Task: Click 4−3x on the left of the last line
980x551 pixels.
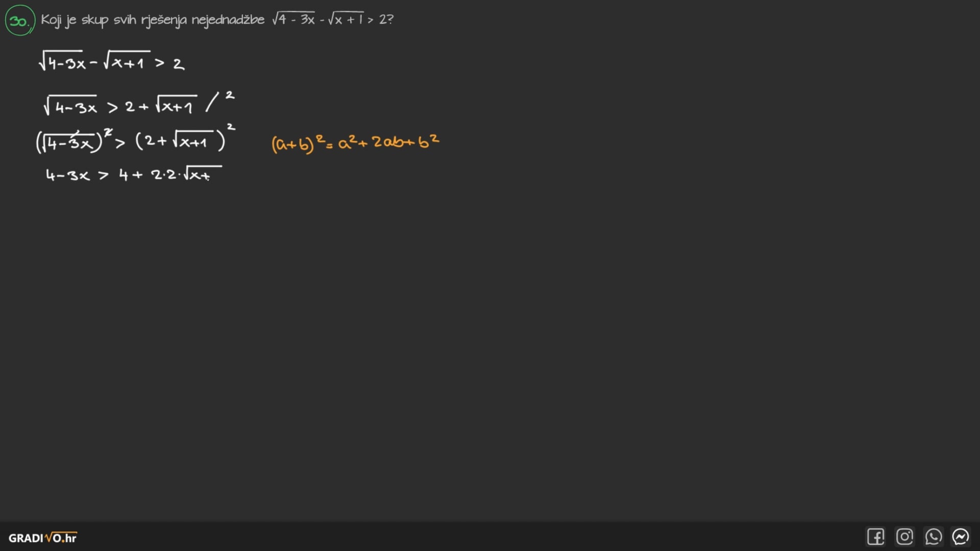Action: click(x=67, y=176)
